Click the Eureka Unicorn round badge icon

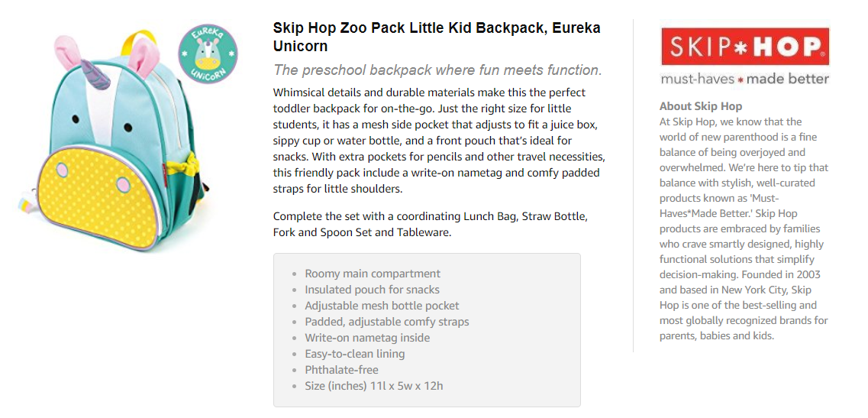(208, 53)
